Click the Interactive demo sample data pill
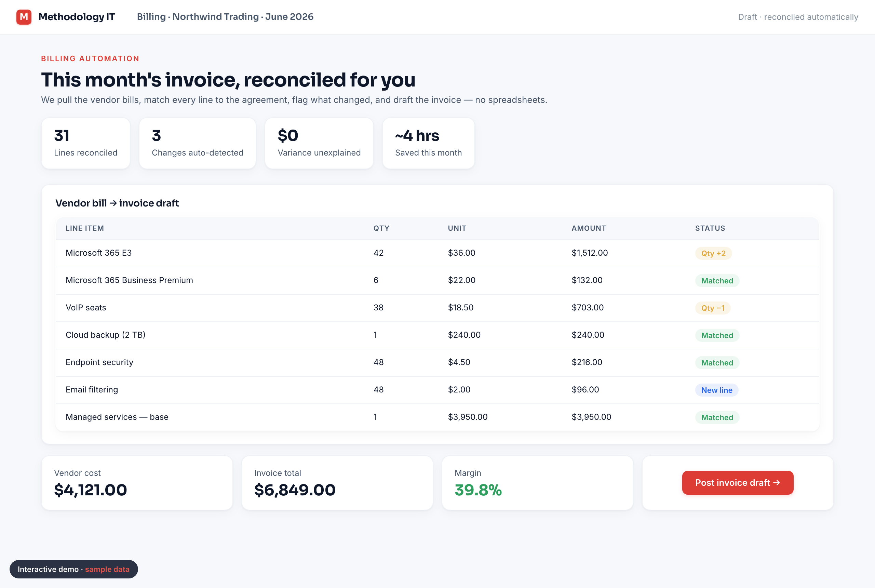 click(73, 569)
